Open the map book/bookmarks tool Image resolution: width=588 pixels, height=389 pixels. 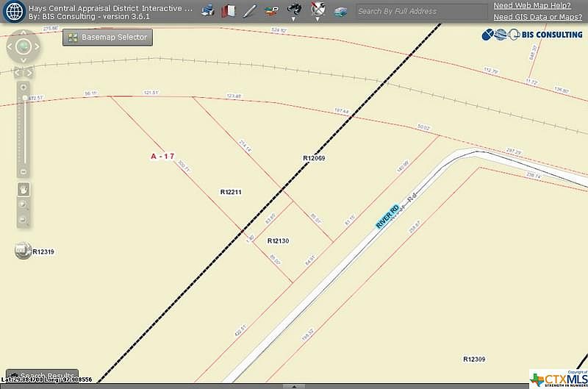tap(228, 11)
